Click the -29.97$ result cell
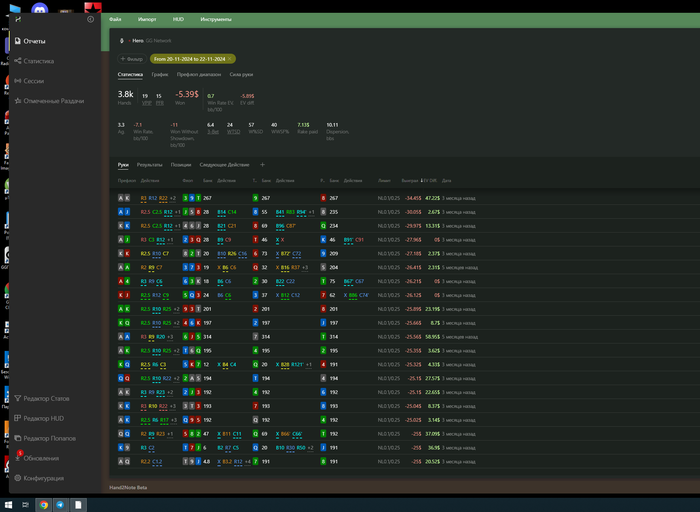The width and height of the screenshot is (700, 512). tap(413, 226)
